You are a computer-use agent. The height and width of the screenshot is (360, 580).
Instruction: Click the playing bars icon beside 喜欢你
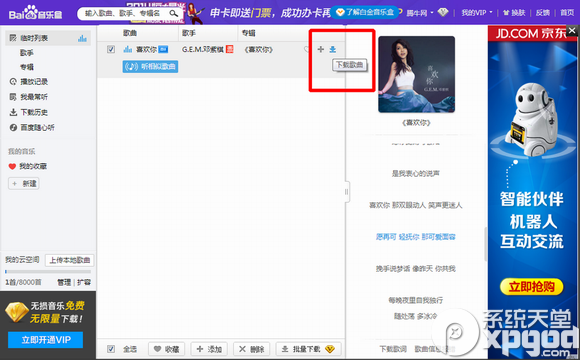128,49
